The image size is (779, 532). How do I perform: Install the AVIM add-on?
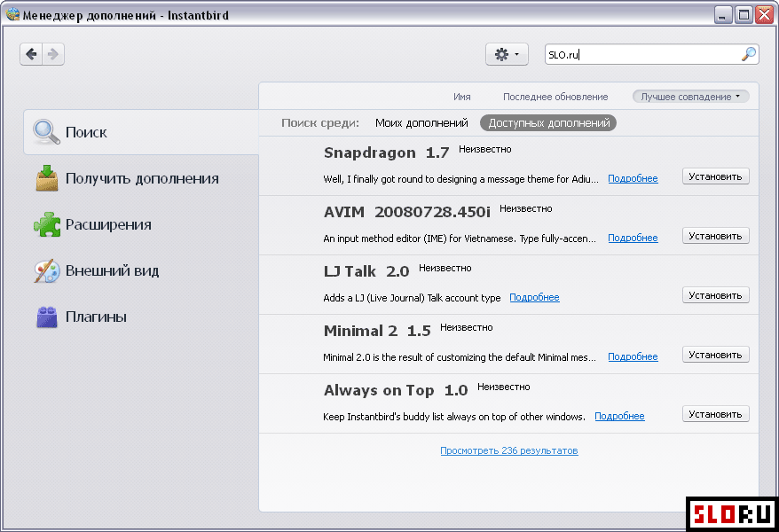(715, 236)
